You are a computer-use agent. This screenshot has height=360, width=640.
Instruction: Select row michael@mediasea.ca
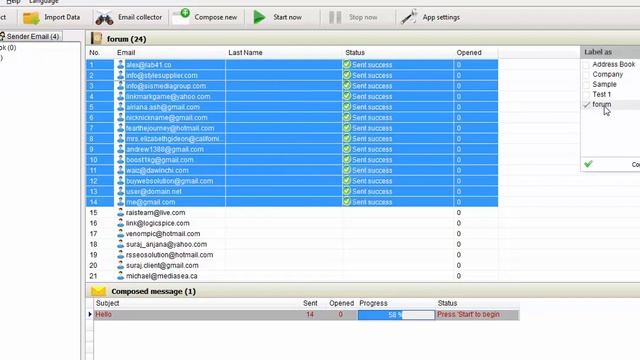(x=292, y=276)
